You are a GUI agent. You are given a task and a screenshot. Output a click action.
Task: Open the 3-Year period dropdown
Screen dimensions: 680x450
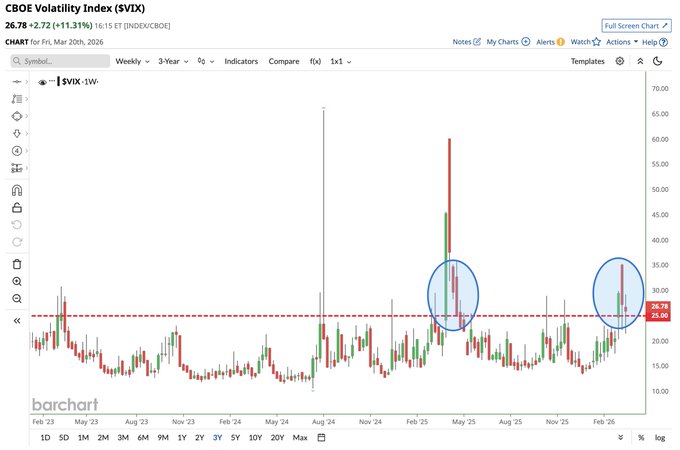(173, 61)
